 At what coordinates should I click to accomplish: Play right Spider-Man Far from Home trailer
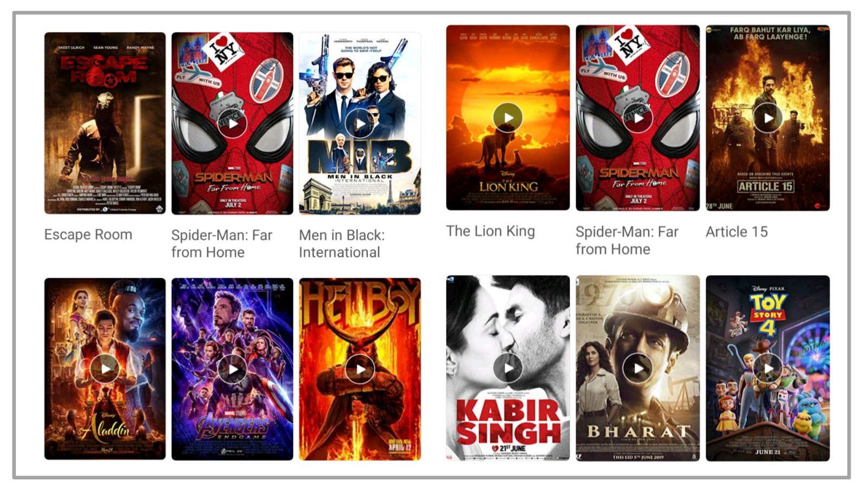[x=637, y=118]
